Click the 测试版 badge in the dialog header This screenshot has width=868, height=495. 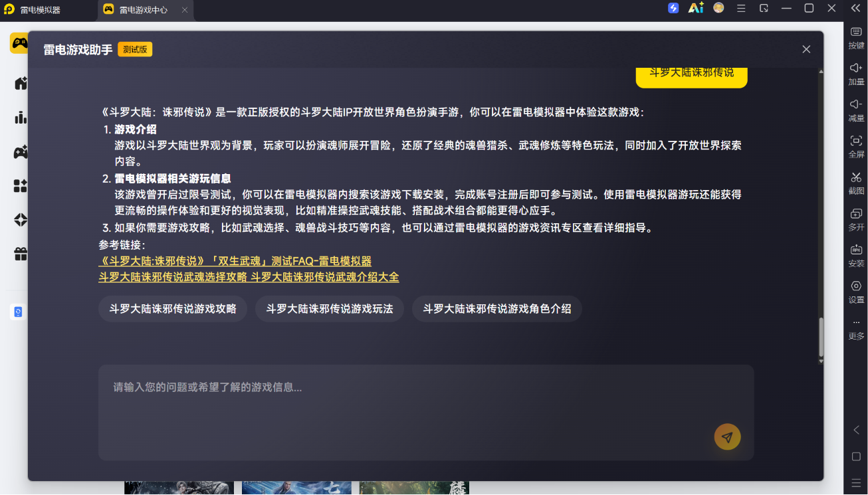(x=135, y=49)
